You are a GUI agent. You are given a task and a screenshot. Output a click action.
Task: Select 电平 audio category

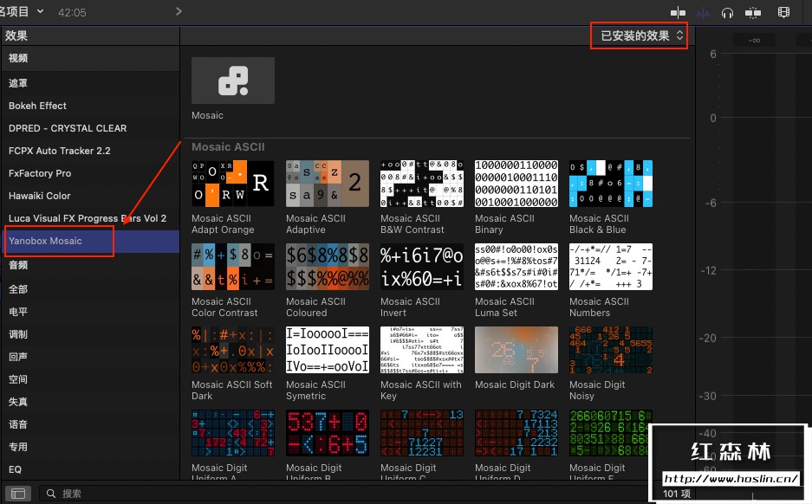tap(89, 312)
